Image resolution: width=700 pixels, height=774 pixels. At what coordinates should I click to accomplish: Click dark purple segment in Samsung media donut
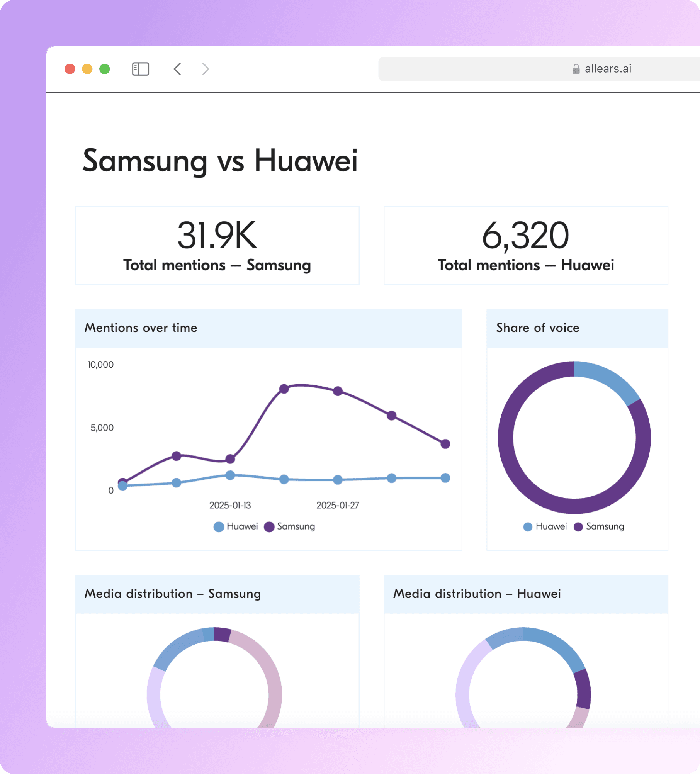coord(222,635)
